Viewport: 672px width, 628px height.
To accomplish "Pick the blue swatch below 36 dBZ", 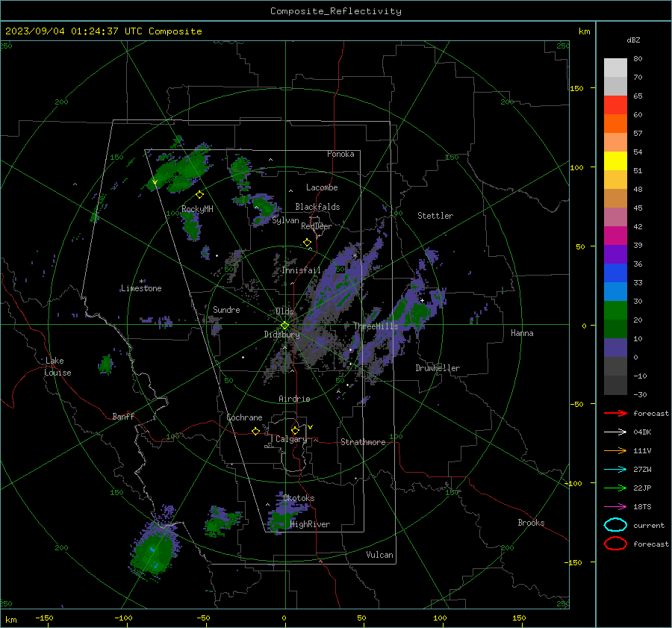I will click(615, 273).
